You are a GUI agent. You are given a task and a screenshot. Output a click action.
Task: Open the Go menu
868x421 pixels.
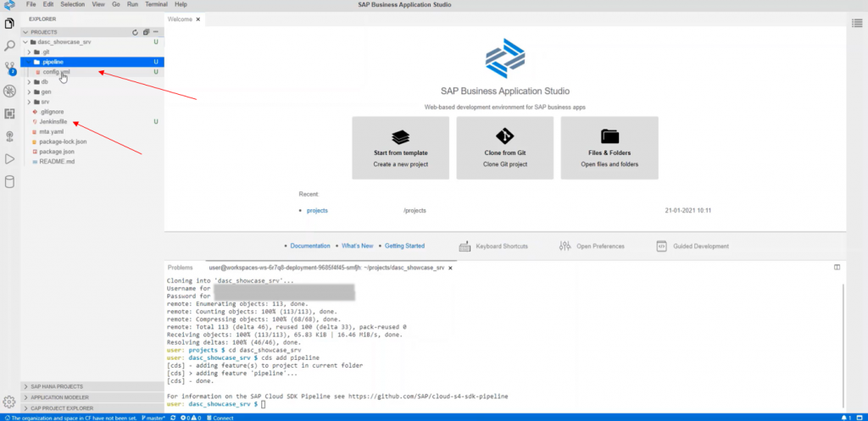point(115,4)
